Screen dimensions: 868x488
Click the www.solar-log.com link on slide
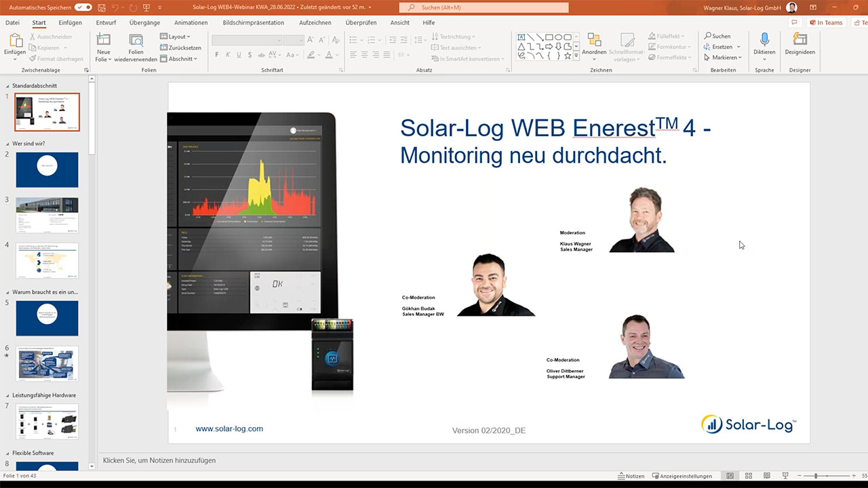point(229,429)
